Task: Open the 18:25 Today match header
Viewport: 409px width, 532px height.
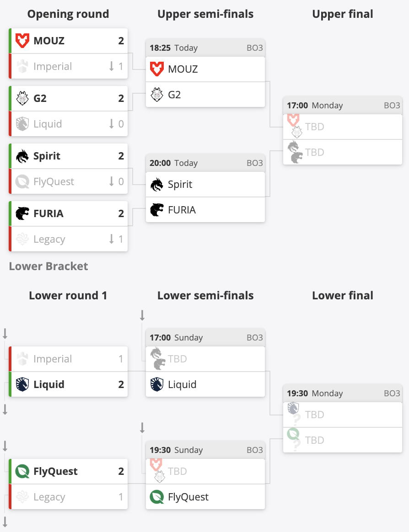Action: point(205,48)
